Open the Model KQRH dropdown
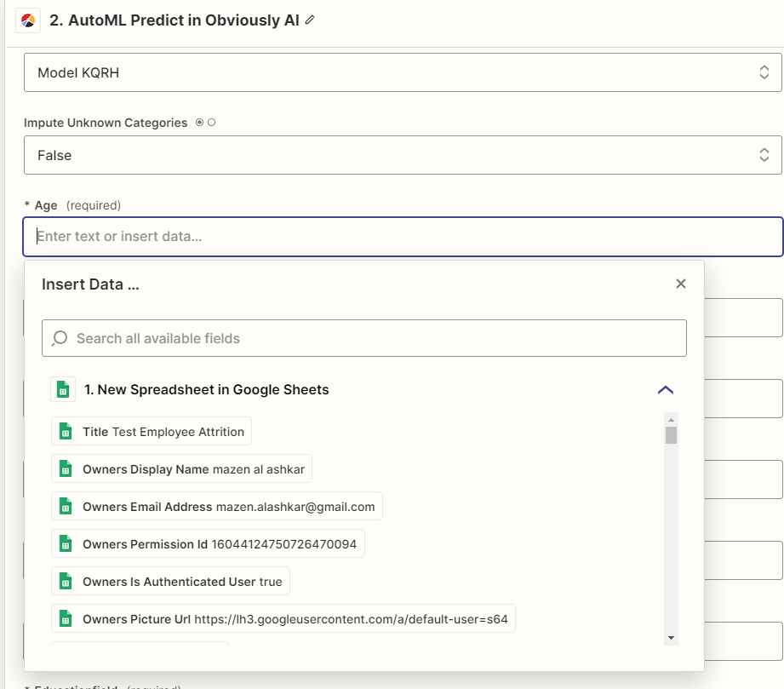This screenshot has width=784, height=689. pos(403,72)
